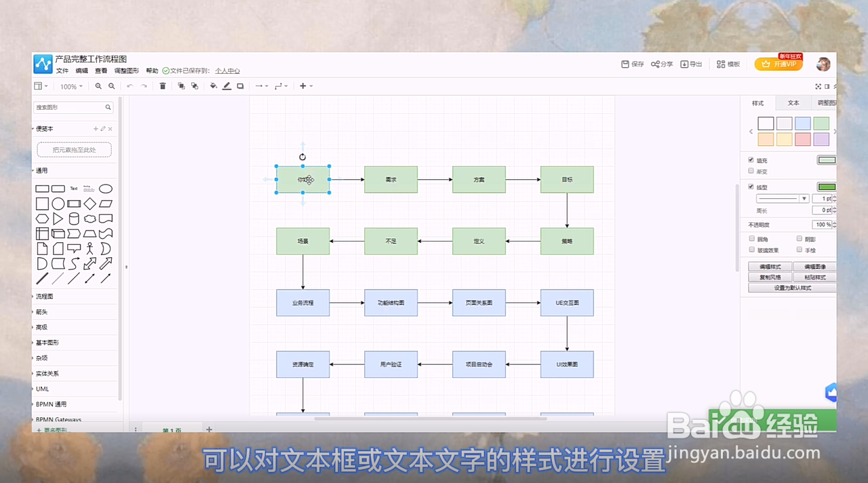Screen dimensions: 868x483
Task: Click the fullscreen icon in toolbar
Action: [x=818, y=86]
